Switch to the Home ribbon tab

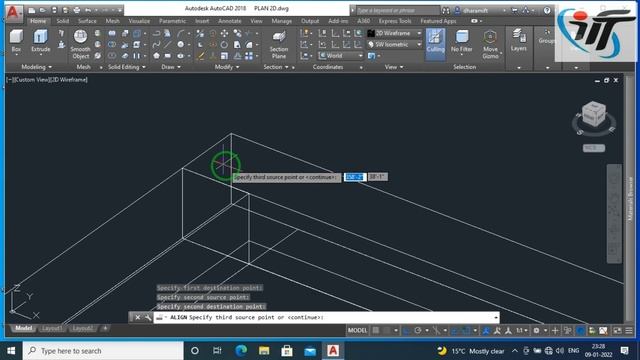[x=38, y=21]
